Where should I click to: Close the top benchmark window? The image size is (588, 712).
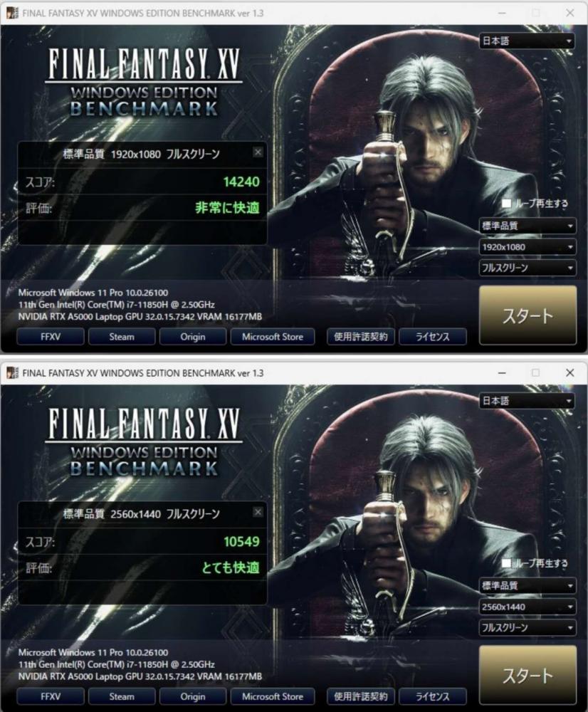click(x=569, y=13)
